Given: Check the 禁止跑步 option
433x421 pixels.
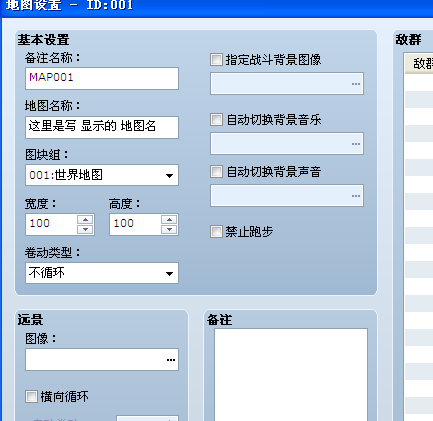Looking at the screenshot, I should pos(216,232).
